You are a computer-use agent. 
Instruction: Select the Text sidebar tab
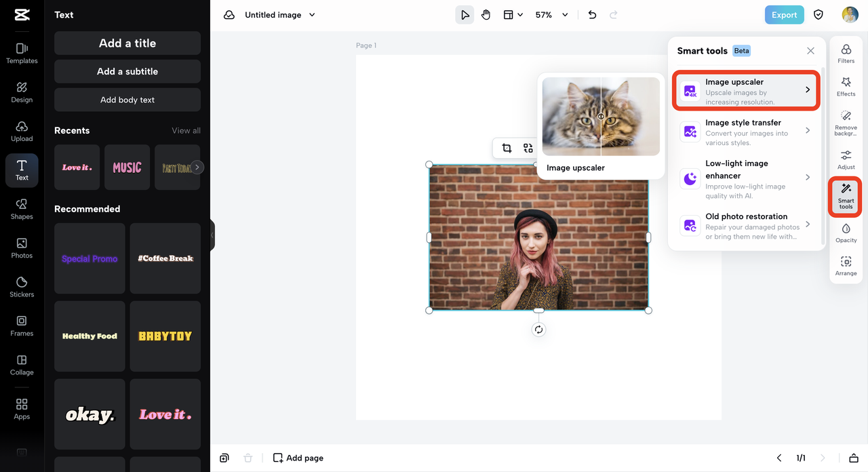[x=22, y=170]
